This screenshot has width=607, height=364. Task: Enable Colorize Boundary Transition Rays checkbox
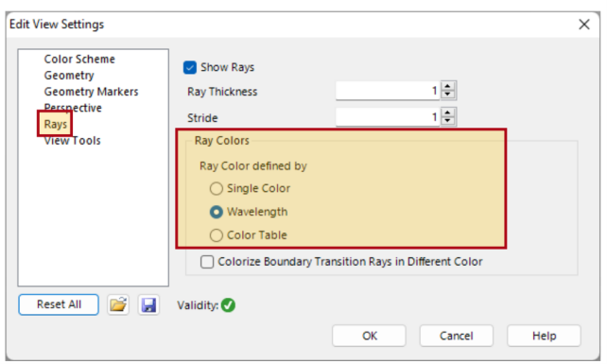(x=207, y=262)
